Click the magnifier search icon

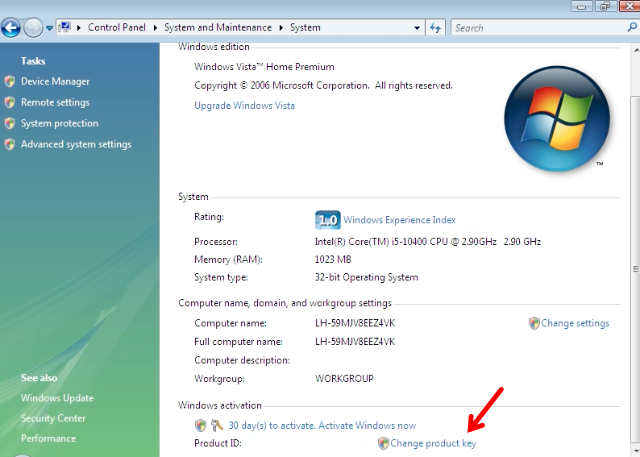coord(632,27)
